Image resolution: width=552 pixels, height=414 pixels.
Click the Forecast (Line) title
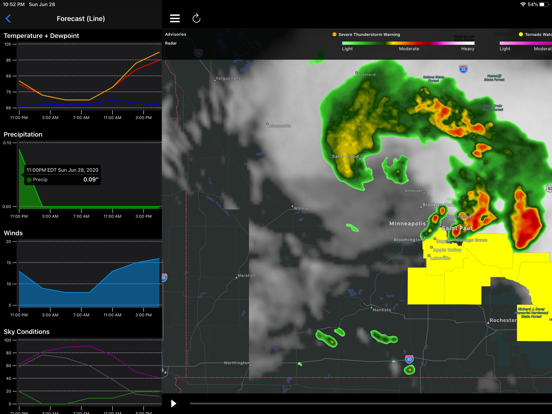81,19
